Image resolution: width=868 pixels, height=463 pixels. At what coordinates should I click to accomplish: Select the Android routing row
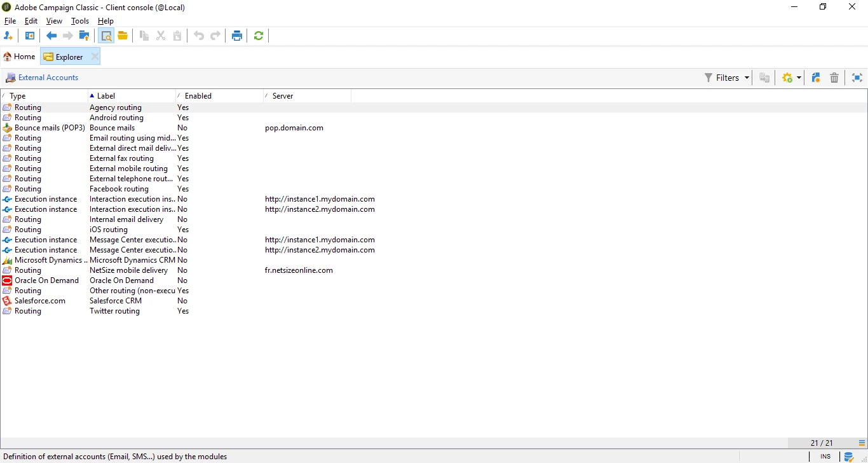pos(434,118)
